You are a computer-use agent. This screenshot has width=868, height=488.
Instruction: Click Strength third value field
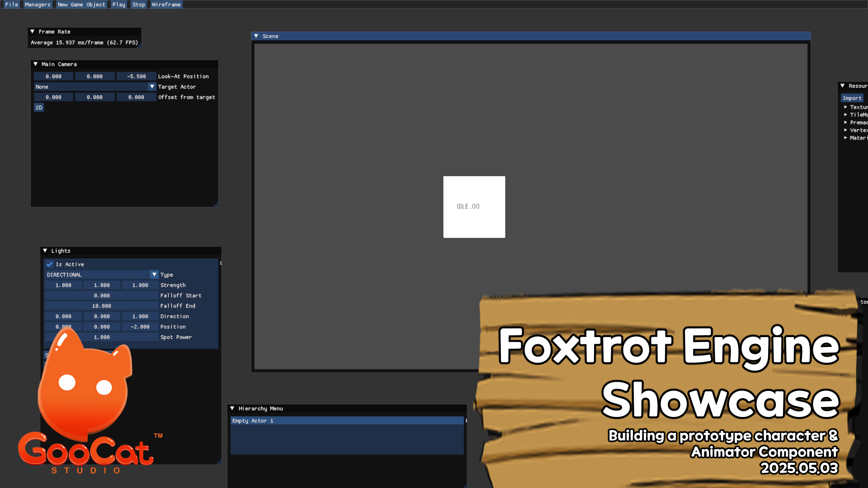pos(140,285)
